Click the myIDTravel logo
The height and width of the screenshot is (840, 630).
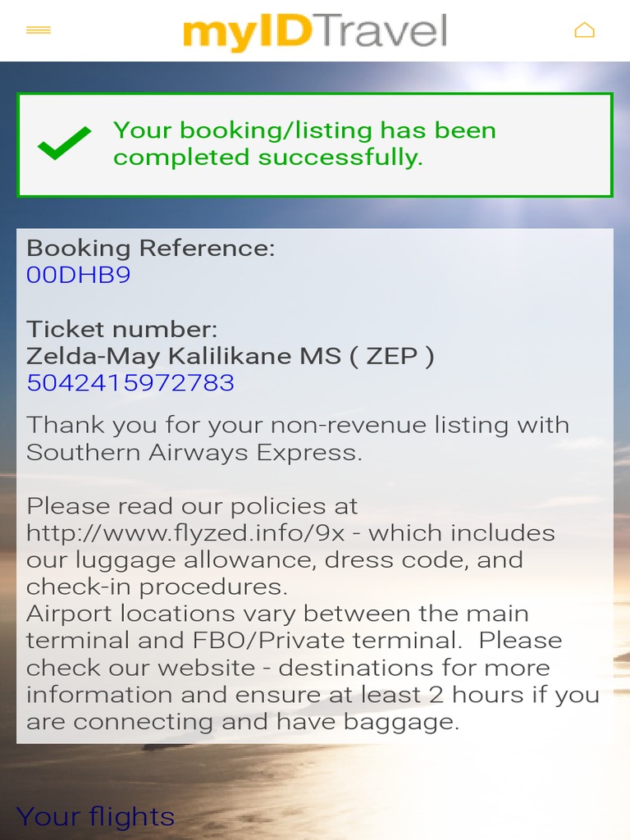click(x=315, y=31)
